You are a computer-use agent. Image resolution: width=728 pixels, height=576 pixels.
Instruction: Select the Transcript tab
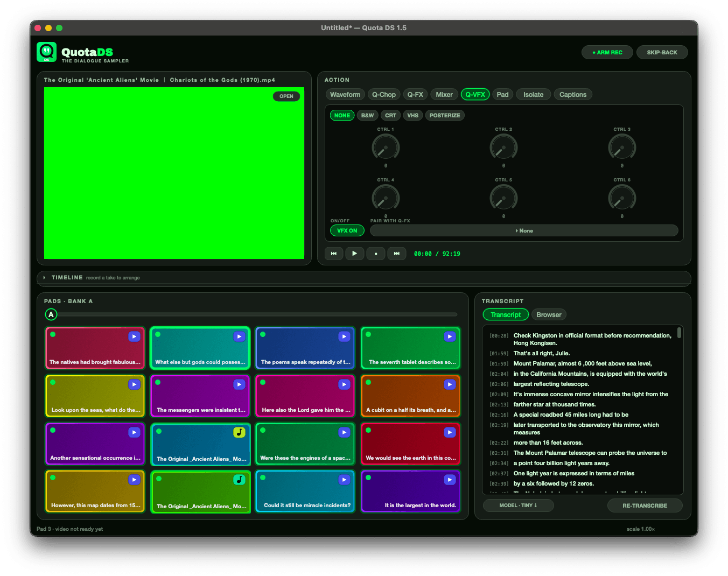(x=506, y=315)
